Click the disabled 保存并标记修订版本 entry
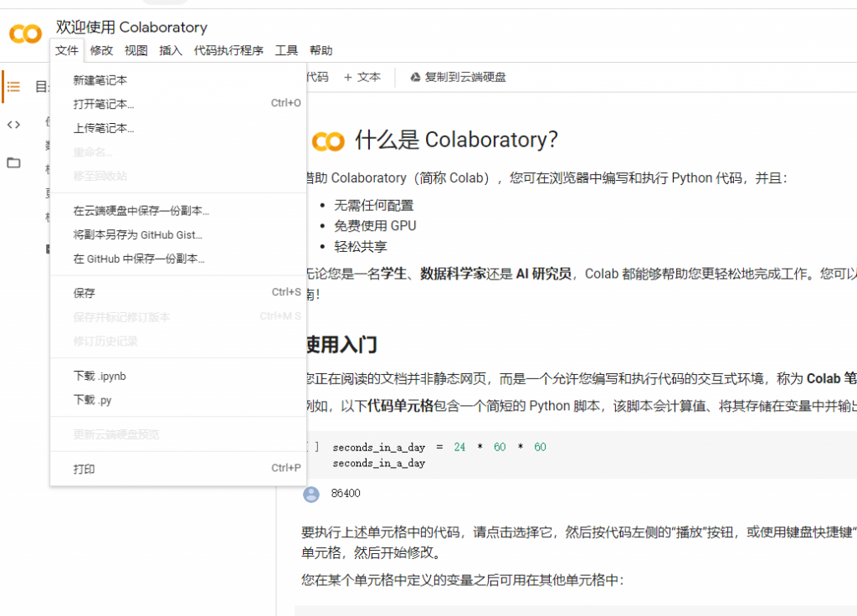 [x=178, y=317]
